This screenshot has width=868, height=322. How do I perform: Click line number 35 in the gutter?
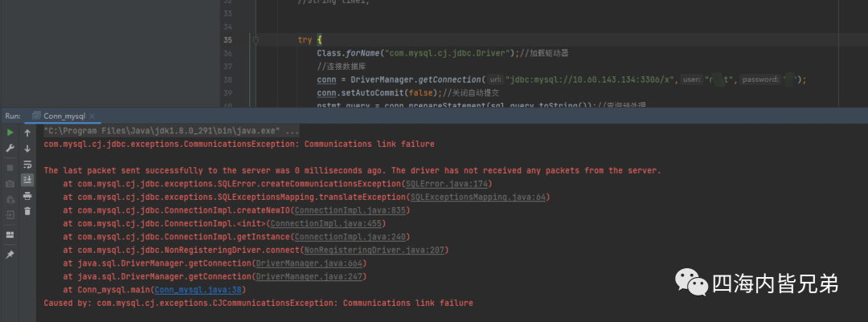[227, 40]
